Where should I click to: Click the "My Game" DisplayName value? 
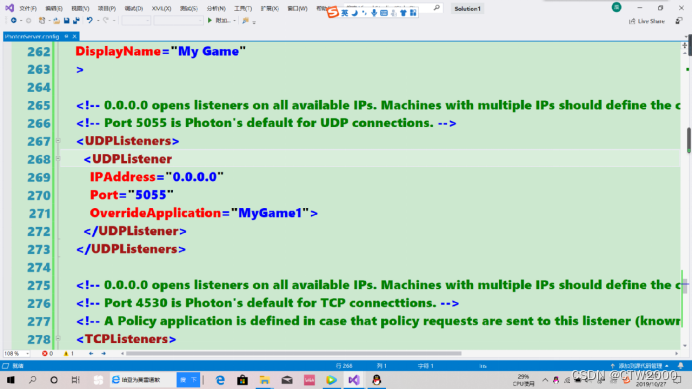(208, 51)
